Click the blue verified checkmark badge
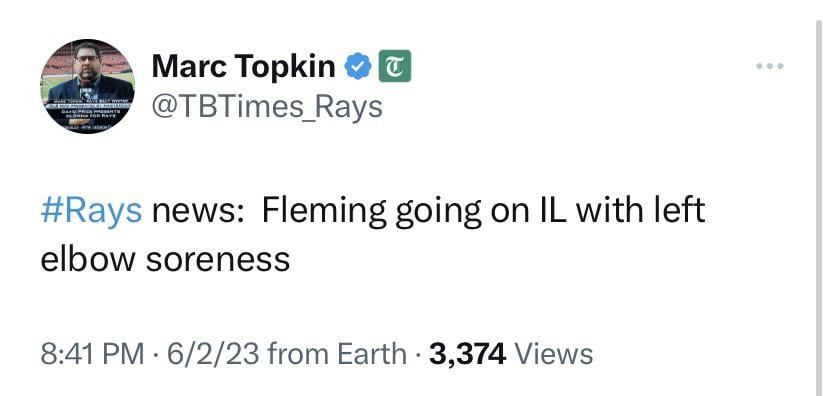 coord(358,66)
